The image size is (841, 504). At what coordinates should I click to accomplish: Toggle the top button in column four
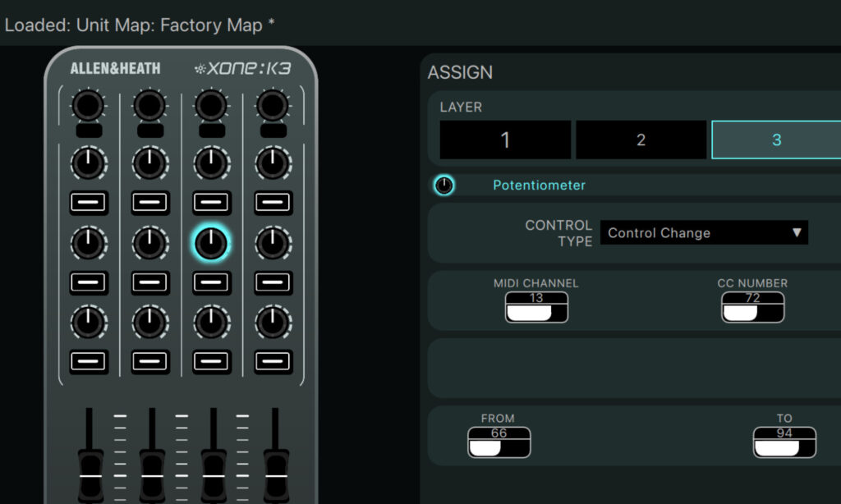273,203
